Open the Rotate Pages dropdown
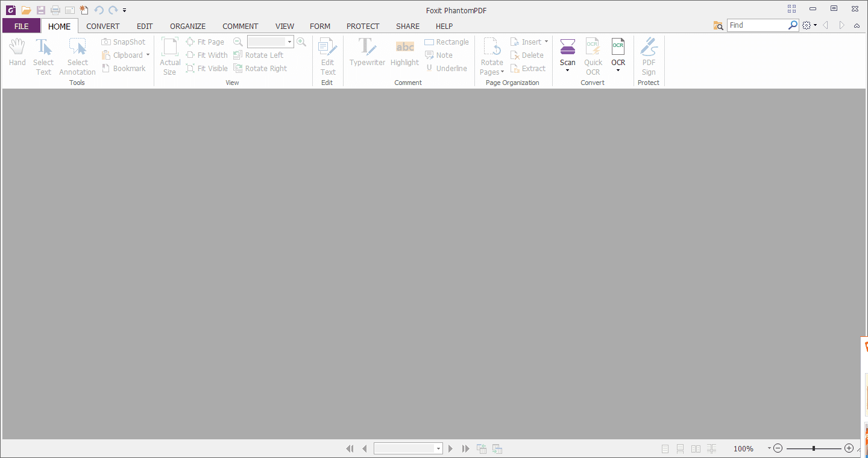Image resolution: width=868 pixels, height=458 pixels. point(492,57)
